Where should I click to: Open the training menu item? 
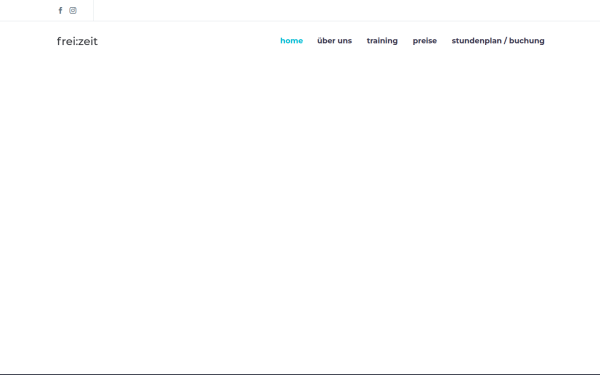pos(382,41)
